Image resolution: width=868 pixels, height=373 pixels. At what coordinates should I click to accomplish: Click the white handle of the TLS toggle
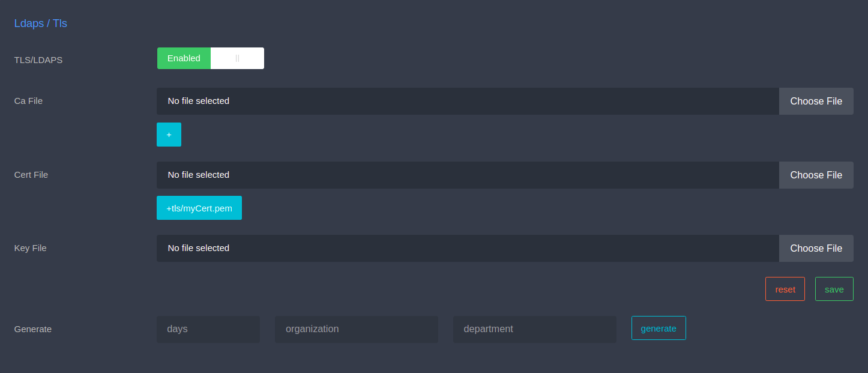237,58
